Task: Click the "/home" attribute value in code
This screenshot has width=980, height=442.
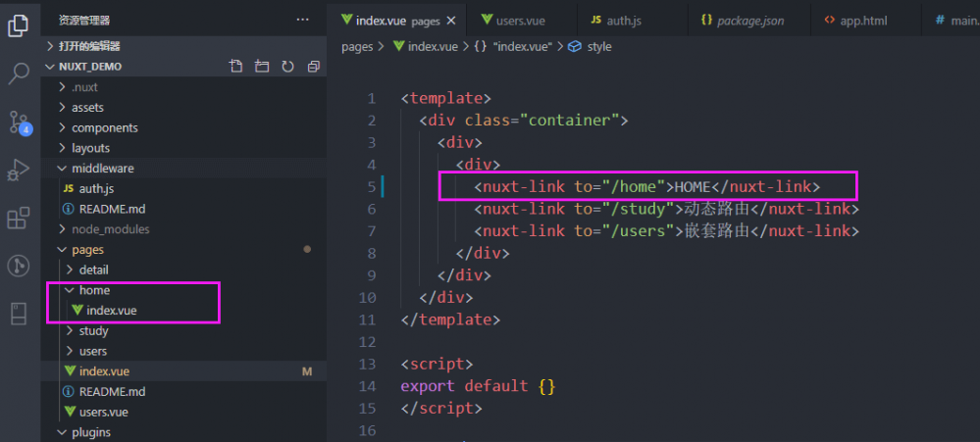Action: coord(634,186)
